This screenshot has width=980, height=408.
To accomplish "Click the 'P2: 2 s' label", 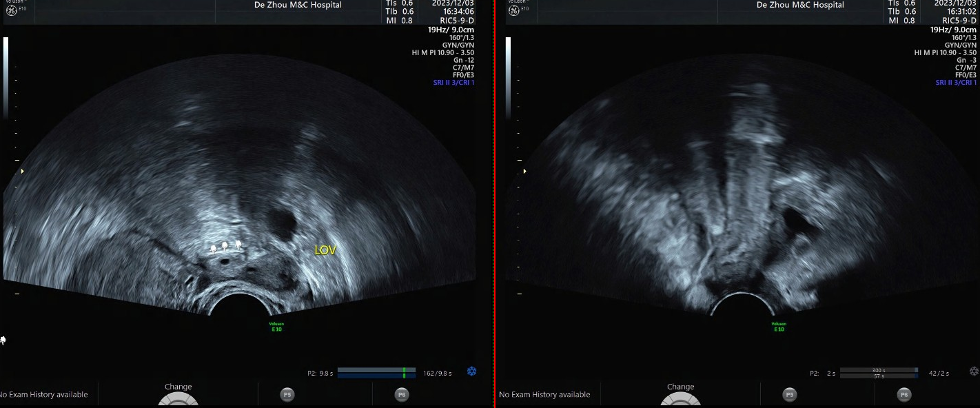I will coord(822,374).
